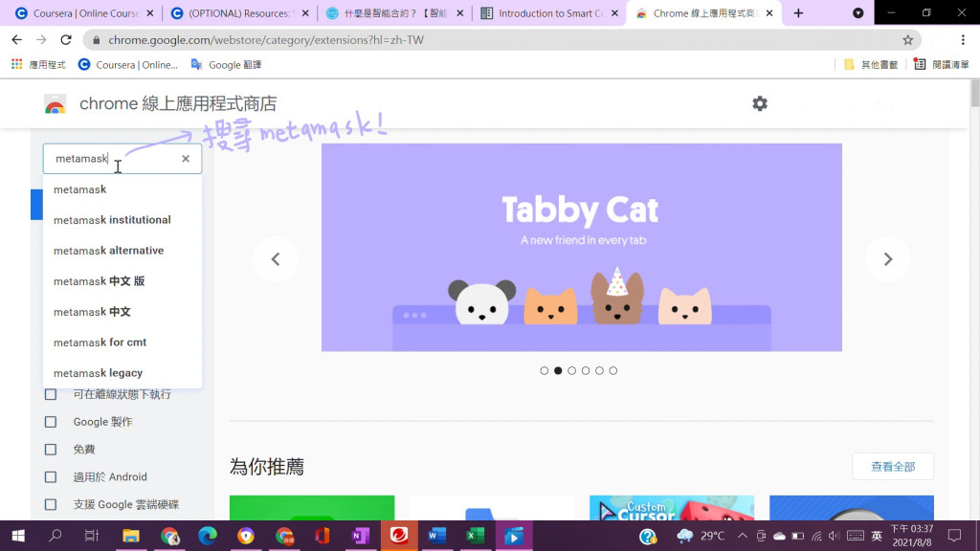Choose the "metamask" suggestion

[x=122, y=189]
